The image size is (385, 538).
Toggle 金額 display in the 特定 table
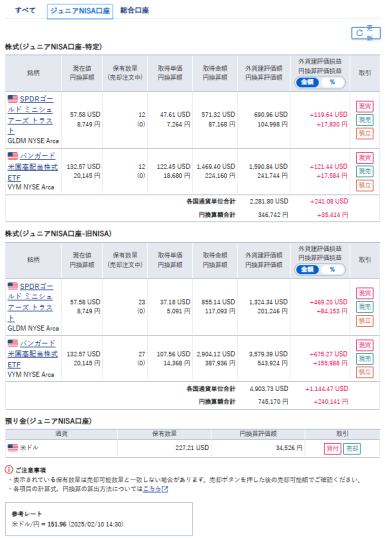[x=307, y=82]
